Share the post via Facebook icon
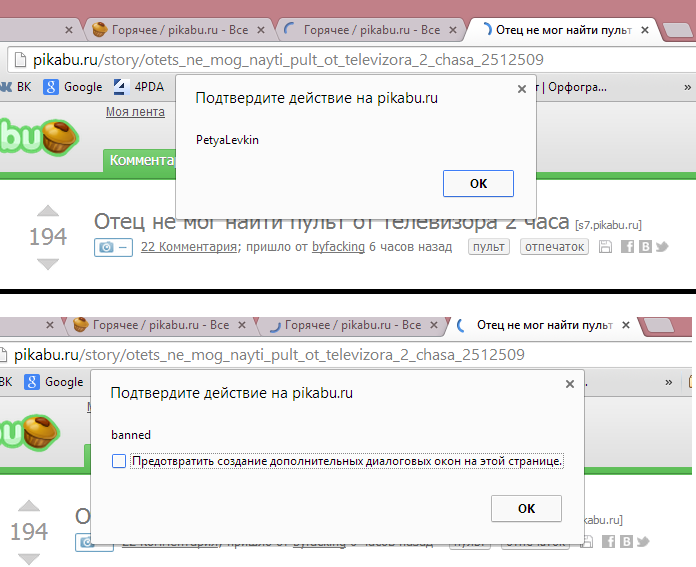The width and height of the screenshot is (696, 567). pos(627,247)
